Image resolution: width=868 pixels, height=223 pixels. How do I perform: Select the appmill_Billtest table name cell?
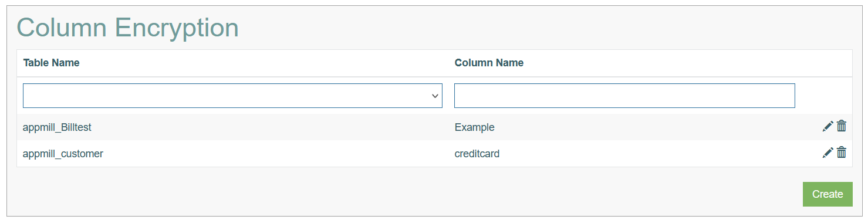(x=57, y=127)
